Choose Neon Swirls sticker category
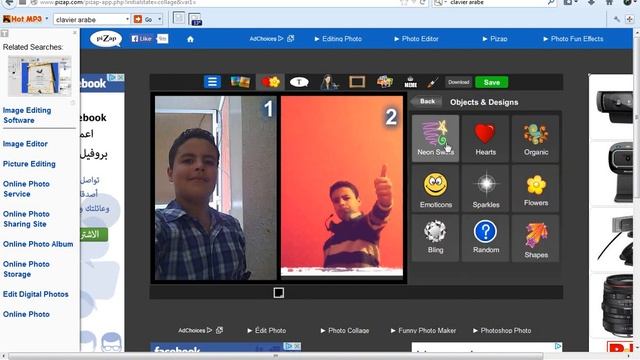Image resolution: width=640 pixels, height=360 pixels. [435, 138]
